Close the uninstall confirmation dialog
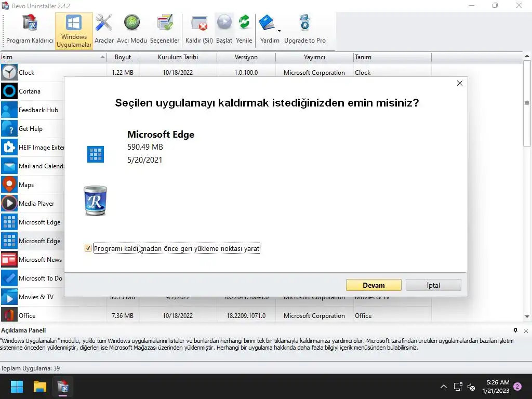Image resolution: width=532 pixels, height=399 pixels. pos(460,83)
